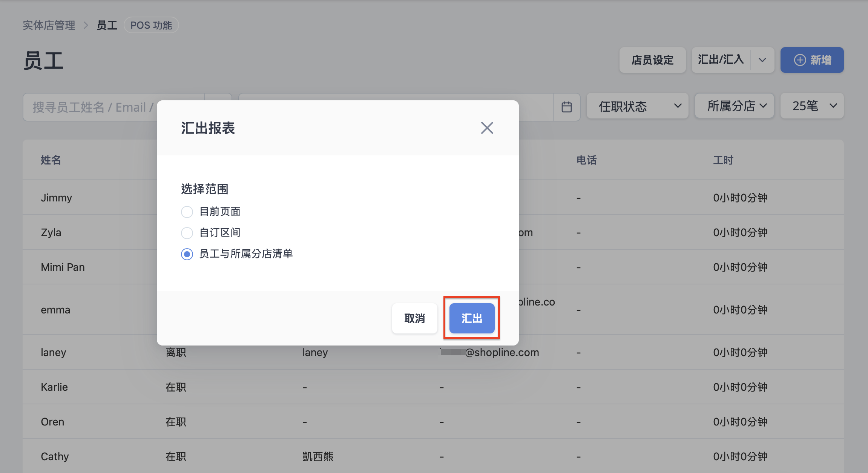Close the 汇出报表 dialog with the X
The height and width of the screenshot is (473, 868).
tap(487, 128)
